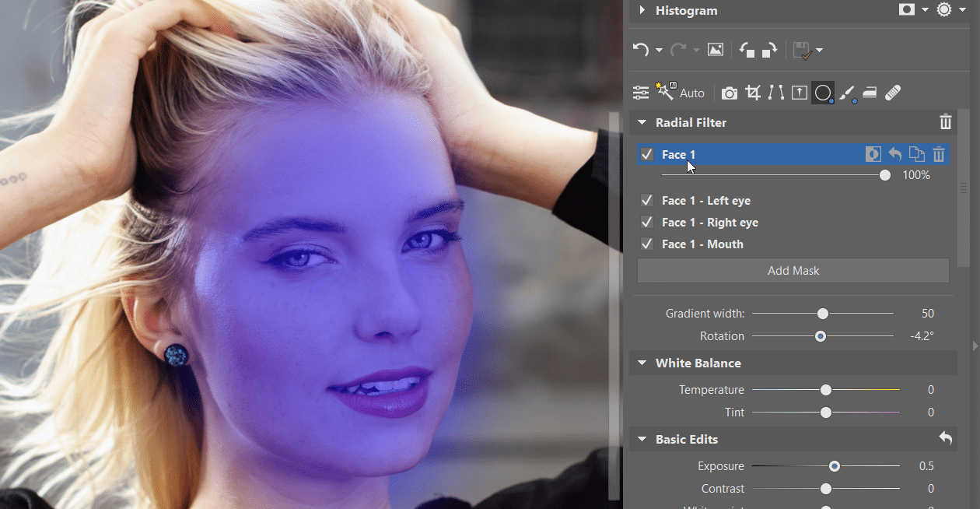Image resolution: width=980 pixels, height=509 pixels.
Task: Toggle the Face 1 - Mouth mask
Action: pyautogui.click(x=646, y=244)
